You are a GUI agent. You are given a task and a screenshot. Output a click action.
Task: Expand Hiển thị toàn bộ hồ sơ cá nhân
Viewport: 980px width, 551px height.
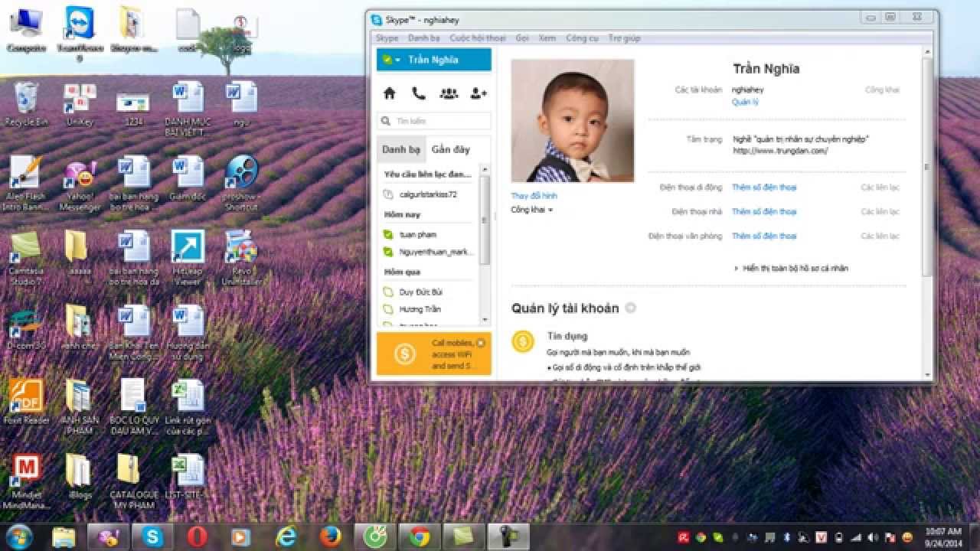[x=791, y=269]
